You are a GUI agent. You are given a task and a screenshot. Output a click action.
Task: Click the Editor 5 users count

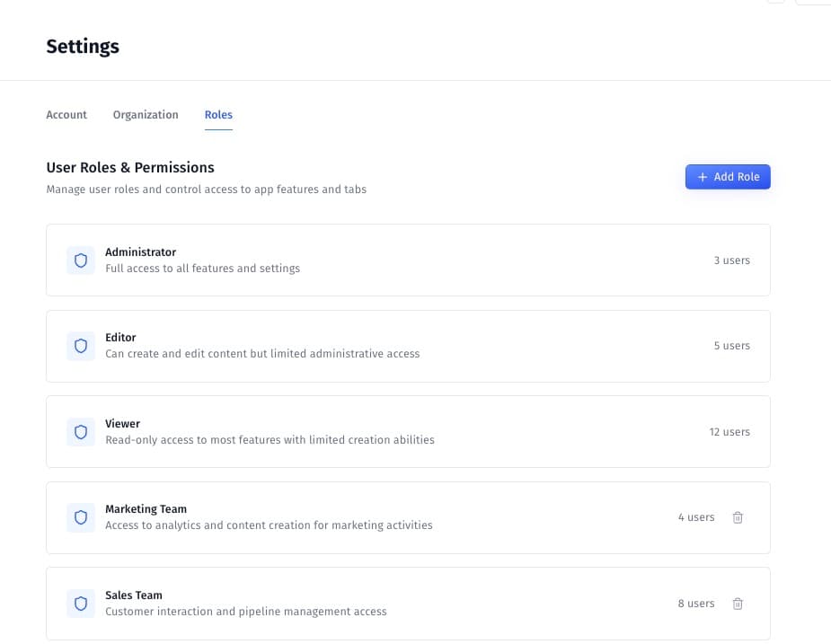[x=731, y=346]
